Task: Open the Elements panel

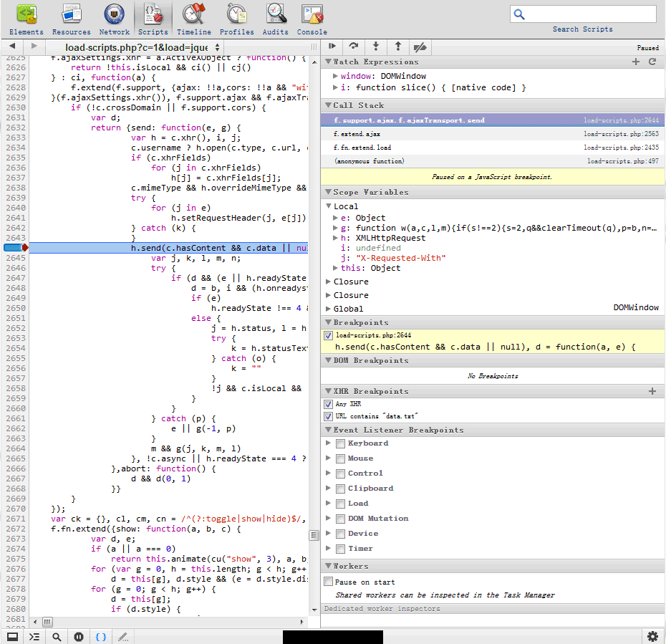Action: click(26, 19)
